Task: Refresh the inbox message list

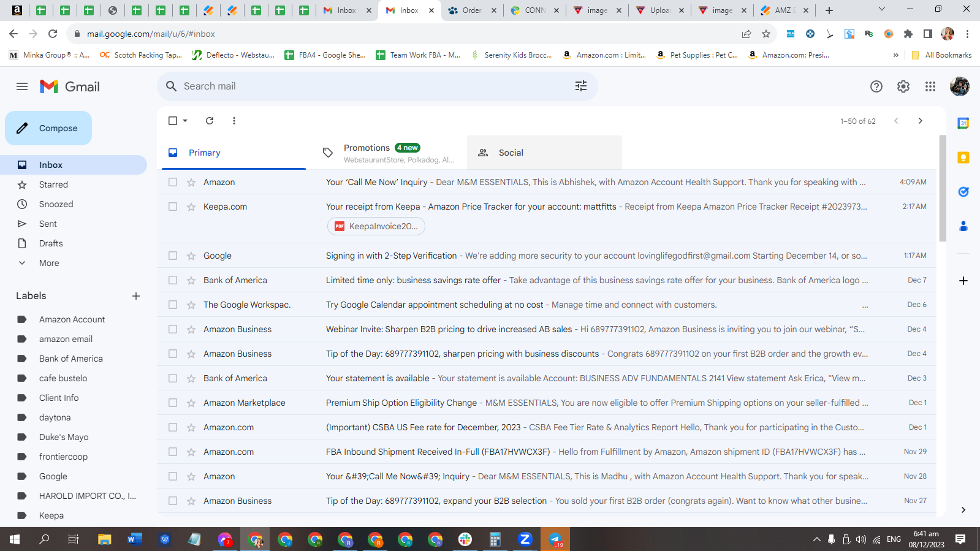Action: pyautogui.click(x=210, y=121)
